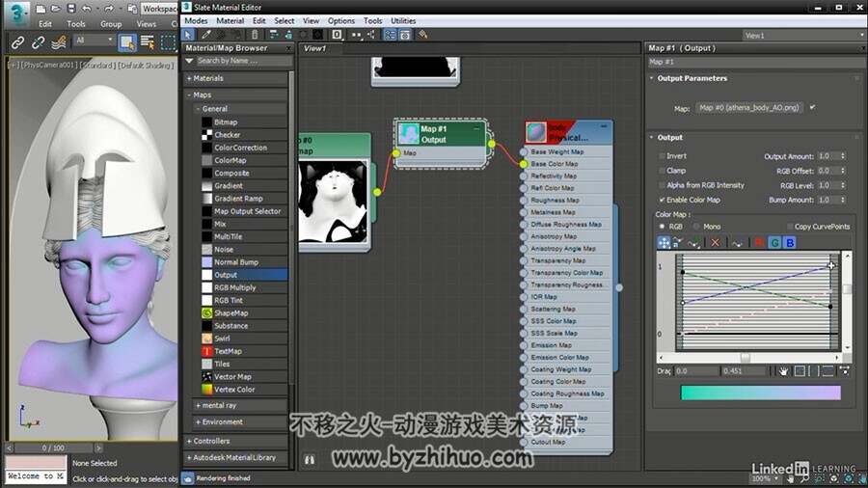This screenshot has width=868, height=488.
Task: Expand the Controllers group
Action: pyautogui.click(x=189, y=442)
